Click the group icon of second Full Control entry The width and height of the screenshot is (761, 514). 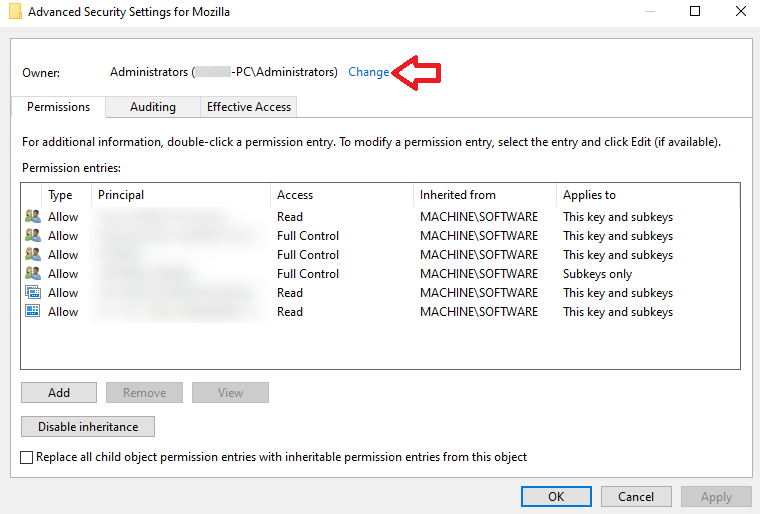point(32,255)
